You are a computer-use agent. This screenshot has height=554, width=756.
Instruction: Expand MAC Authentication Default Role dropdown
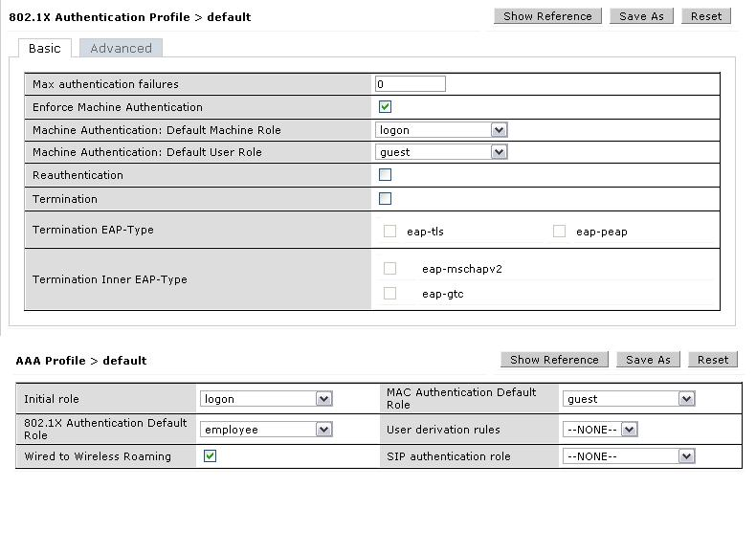[x=685, y=399]
